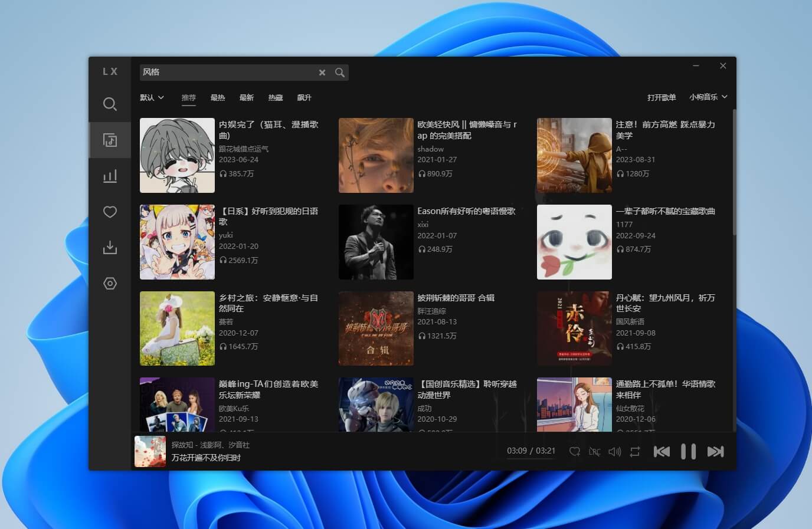Image resolution: width=812 pixels, height=529 pixels.
Task: Mute playback using the volume icon
Action: [614, 451]
